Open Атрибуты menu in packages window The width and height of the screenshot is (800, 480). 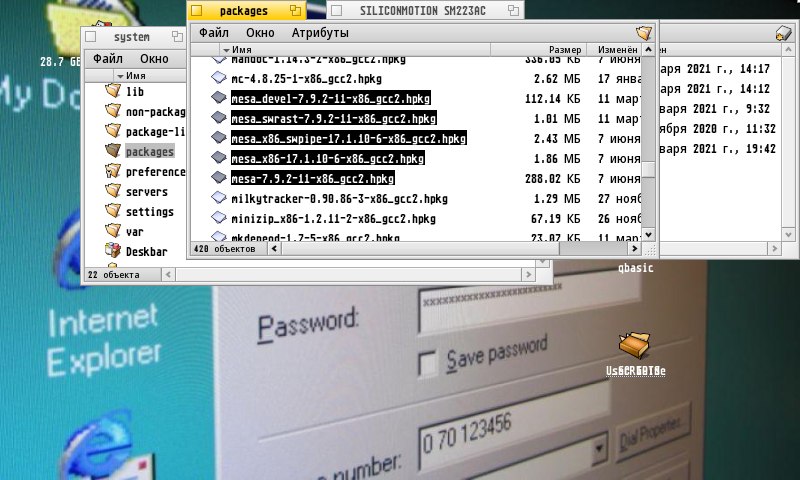pos(320,33)
